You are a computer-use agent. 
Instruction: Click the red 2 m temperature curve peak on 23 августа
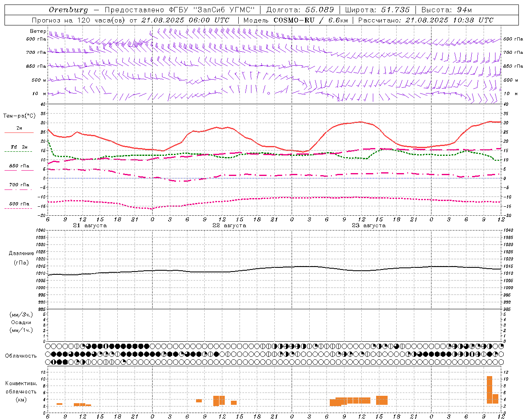click(x=361, y=122)
